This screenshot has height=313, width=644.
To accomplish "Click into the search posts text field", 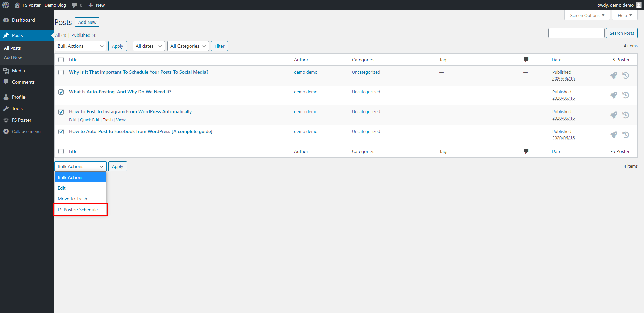I will point(576,33).
